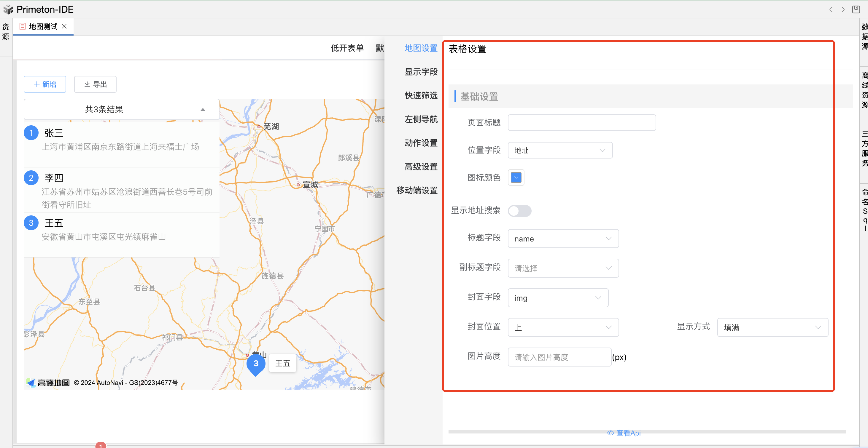Click the Primeton-IDE logo icon
The image size is (868, 448).
point(8,9)
